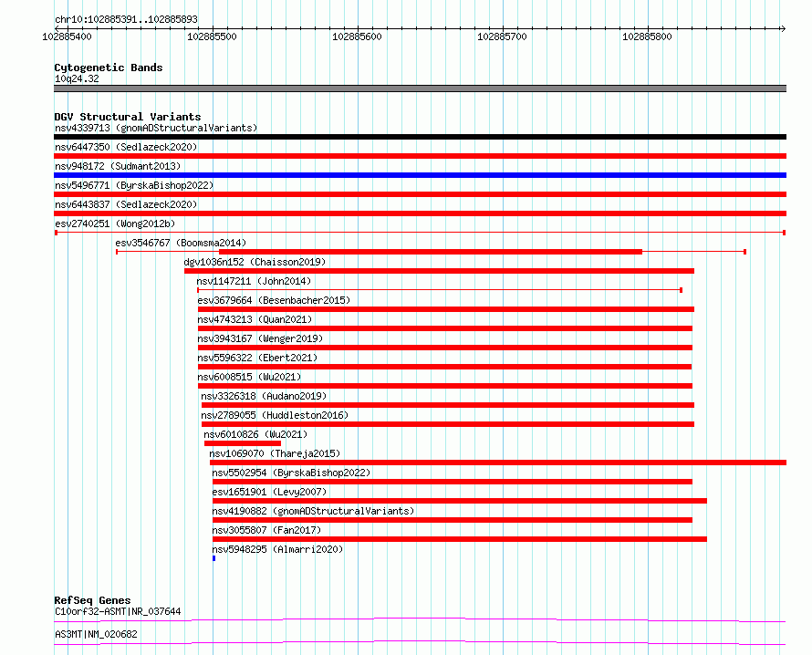Image resolution: width=812 pixels, height=655 pixels.
Task: Click the nsv4339713 gnomADStructuralVariants label
Action: pyautogui.click(x=156, y=128)
